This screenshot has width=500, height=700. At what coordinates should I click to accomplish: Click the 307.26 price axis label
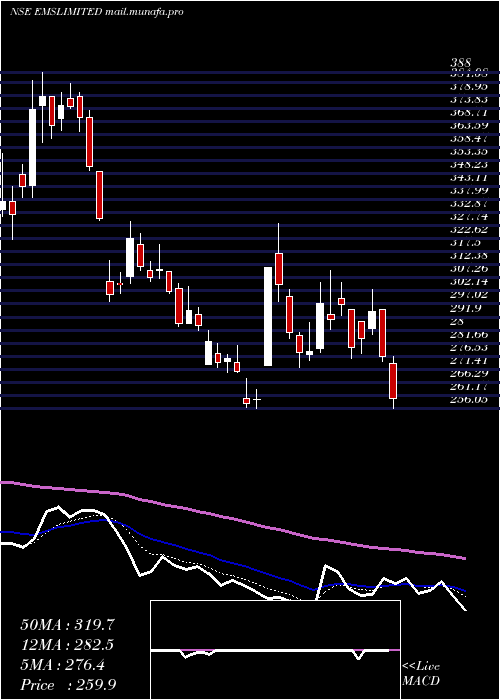468,269
